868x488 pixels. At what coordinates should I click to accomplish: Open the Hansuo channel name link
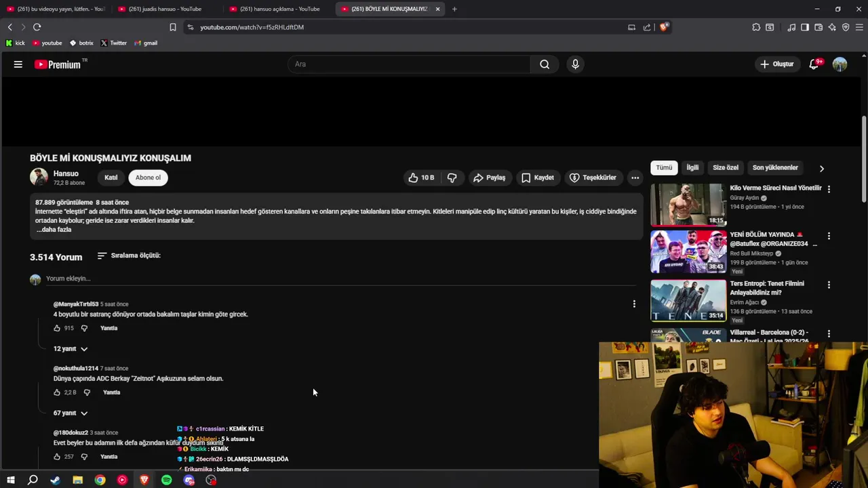coord(66,174)
